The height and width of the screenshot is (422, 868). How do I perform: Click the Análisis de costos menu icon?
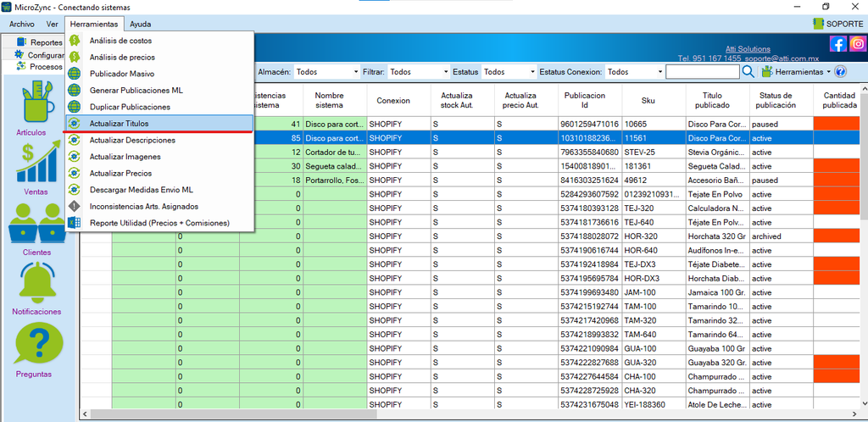75,41
